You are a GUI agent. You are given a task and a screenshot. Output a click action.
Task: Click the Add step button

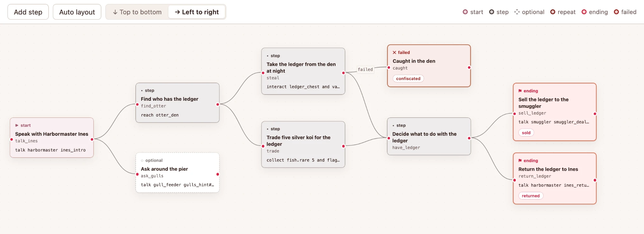[x=28, y=12]
